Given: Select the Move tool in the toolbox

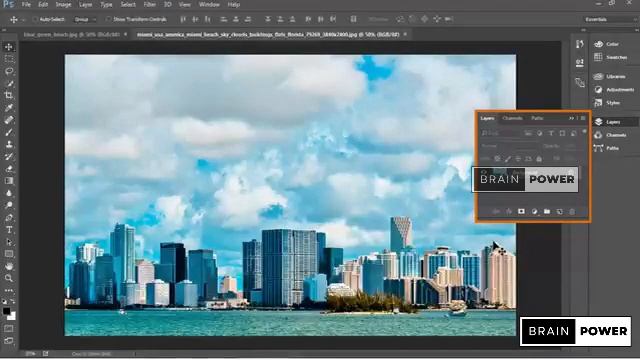Looking at the screenshot, I should (9, 47).
